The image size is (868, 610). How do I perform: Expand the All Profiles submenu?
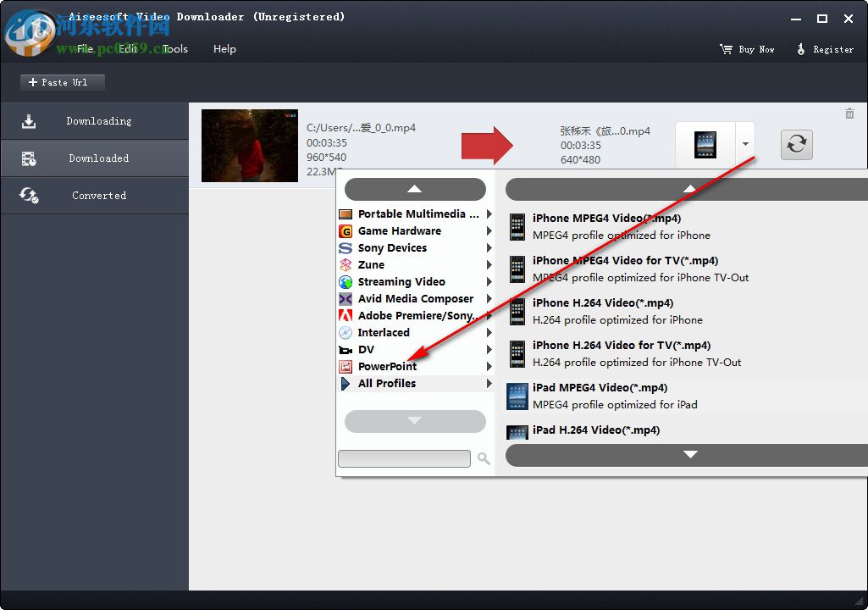point(386,383)
